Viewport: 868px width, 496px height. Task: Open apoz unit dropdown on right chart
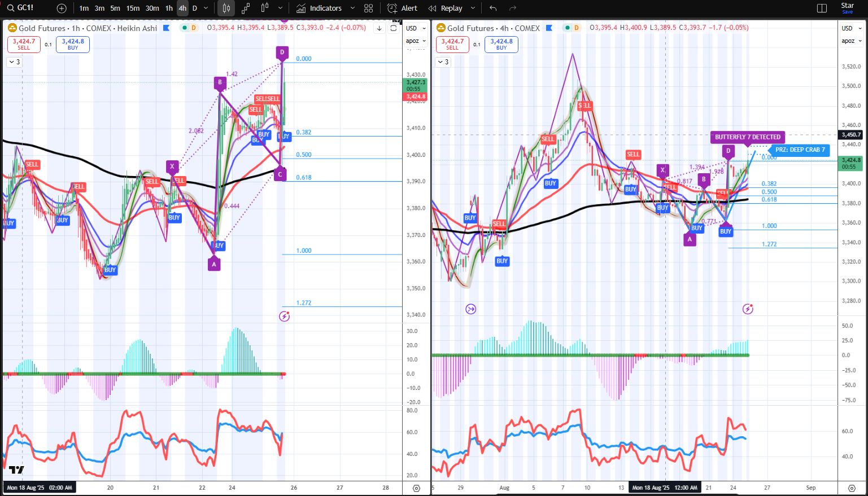coord(851,41)
